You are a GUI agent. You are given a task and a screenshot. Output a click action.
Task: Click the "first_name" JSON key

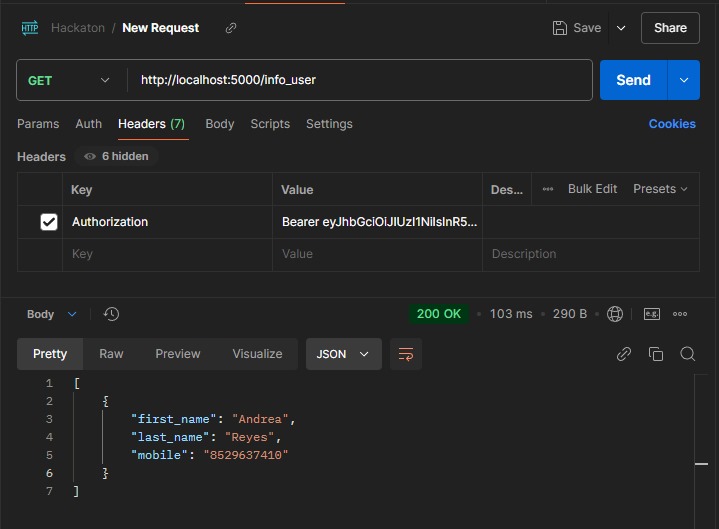(173, 419)
